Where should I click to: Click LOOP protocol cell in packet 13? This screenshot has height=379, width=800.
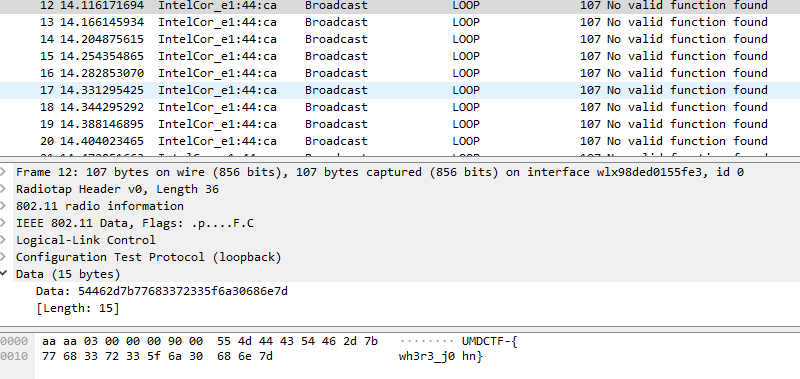(x=466, y=22)
